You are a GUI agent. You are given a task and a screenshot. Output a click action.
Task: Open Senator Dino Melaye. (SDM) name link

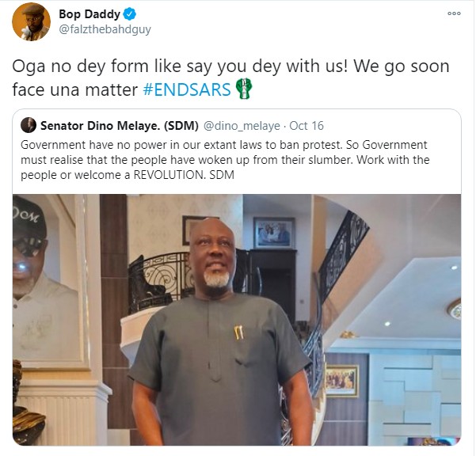click(120, 126)
